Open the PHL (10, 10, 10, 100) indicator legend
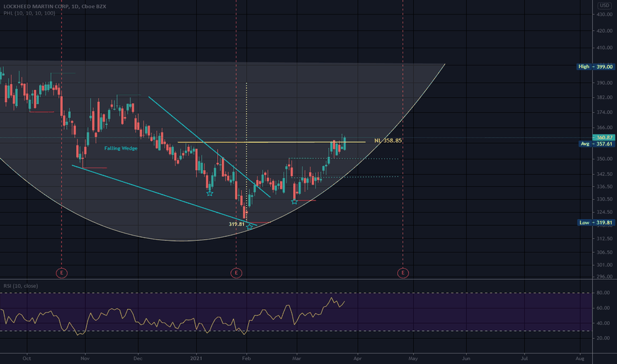 pos(29,13)
